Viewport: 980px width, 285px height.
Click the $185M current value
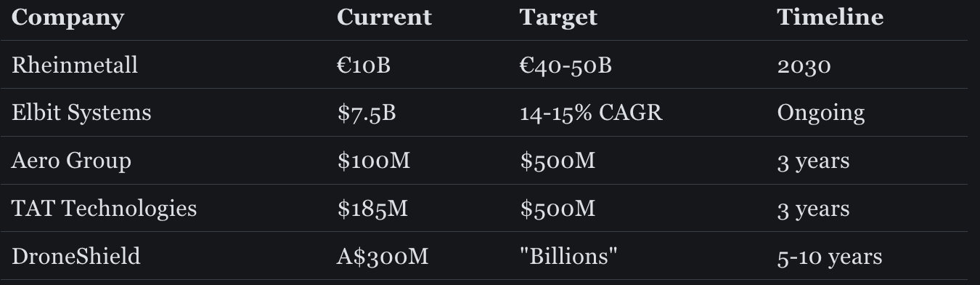point(372,209)
